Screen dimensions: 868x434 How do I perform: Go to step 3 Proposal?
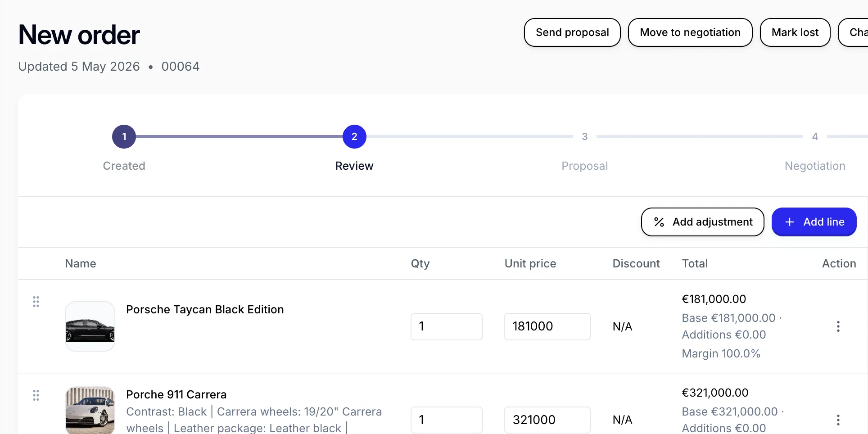pos(585,136)
